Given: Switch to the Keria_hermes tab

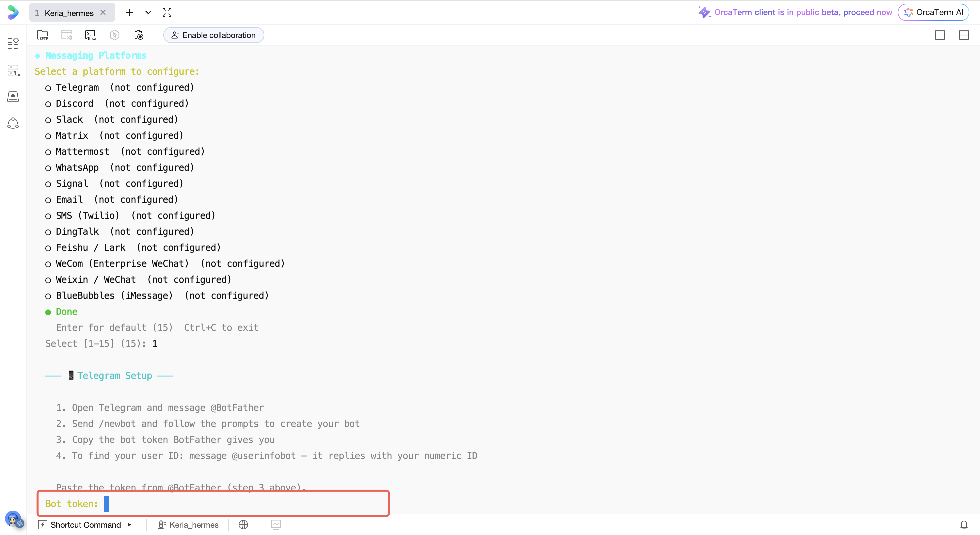Looking at the screenshot, I should 69,13.
